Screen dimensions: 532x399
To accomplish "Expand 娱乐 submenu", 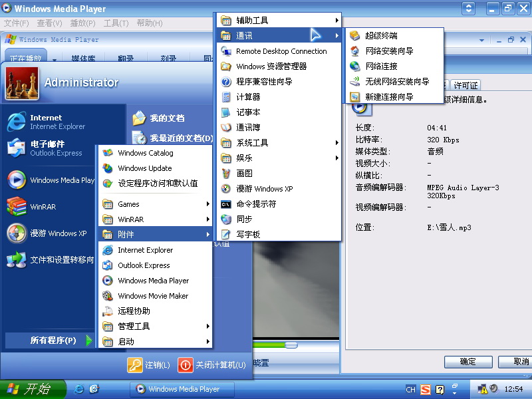I will [279, 158].
